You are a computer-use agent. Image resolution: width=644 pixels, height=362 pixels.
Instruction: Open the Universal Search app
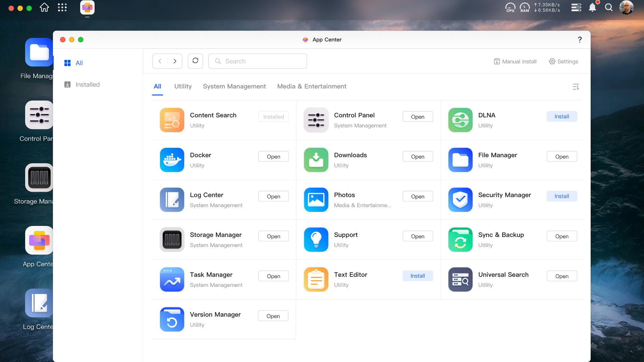click(x=561, y=276)
